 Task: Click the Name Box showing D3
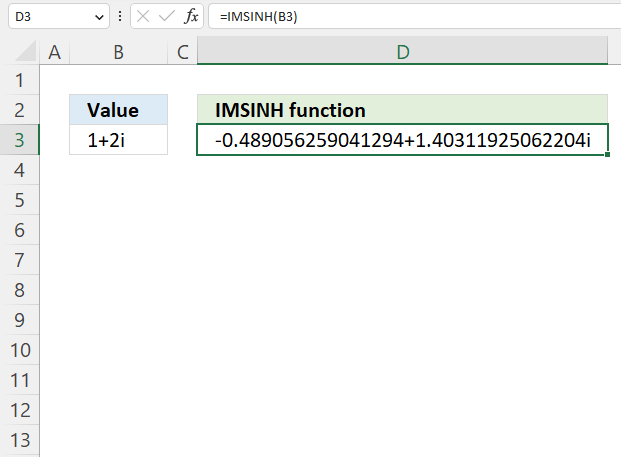point(59,17)
